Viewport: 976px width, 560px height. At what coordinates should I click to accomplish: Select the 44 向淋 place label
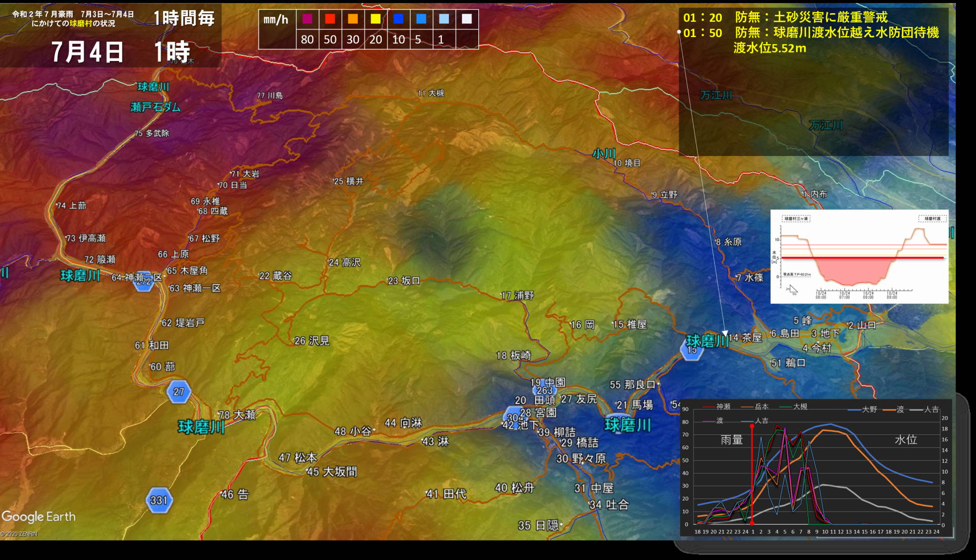404,423
